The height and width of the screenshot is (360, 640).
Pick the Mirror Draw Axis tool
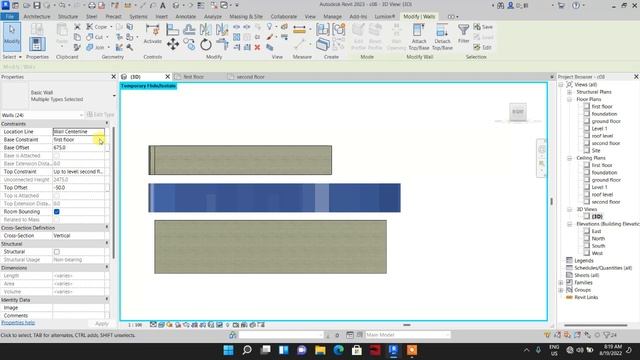coord(222,29)
